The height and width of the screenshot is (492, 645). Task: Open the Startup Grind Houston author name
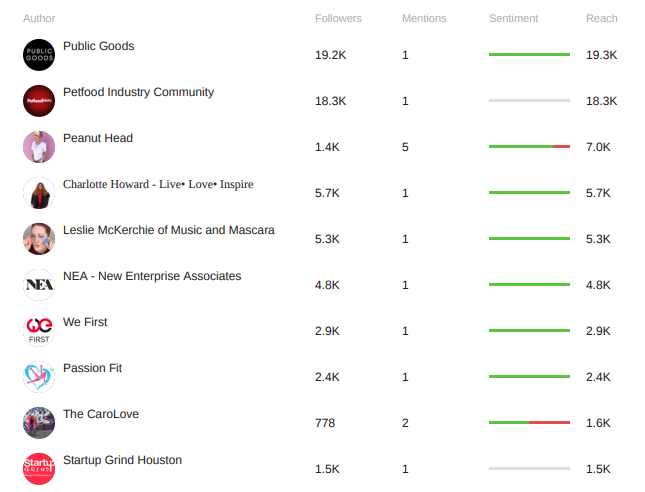[x=123, y=460]
